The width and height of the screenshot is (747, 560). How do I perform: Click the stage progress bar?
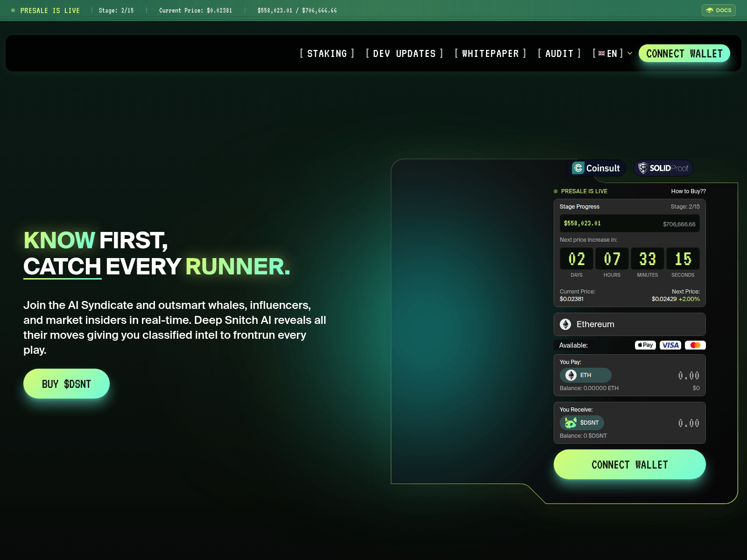(x=630, y=224)
